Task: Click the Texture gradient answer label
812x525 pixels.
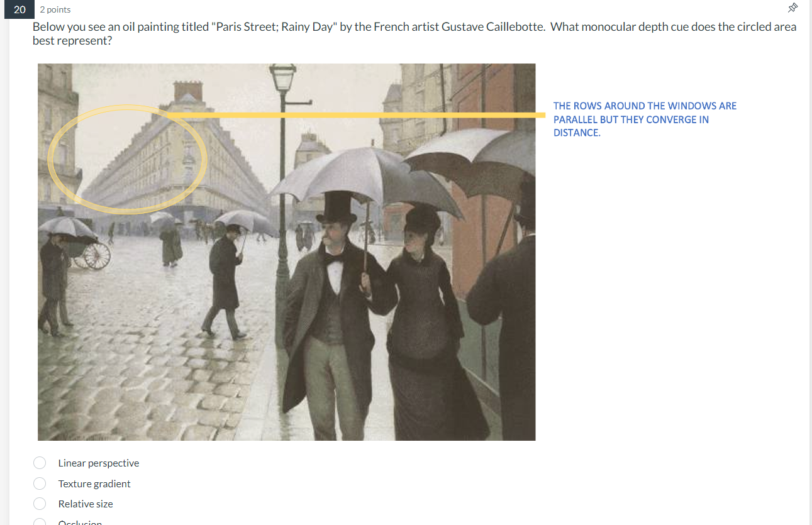Action: [94, 484]
